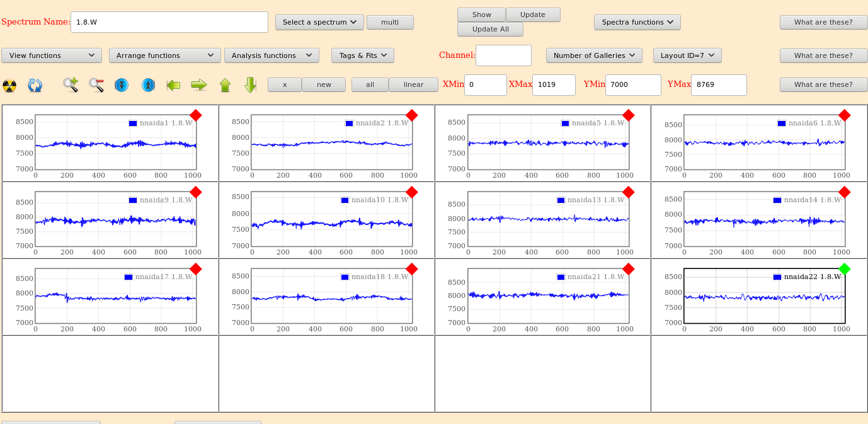Toggle the red diamond on nnaida13 plot
868x424 pixels.
coord(628,192)
